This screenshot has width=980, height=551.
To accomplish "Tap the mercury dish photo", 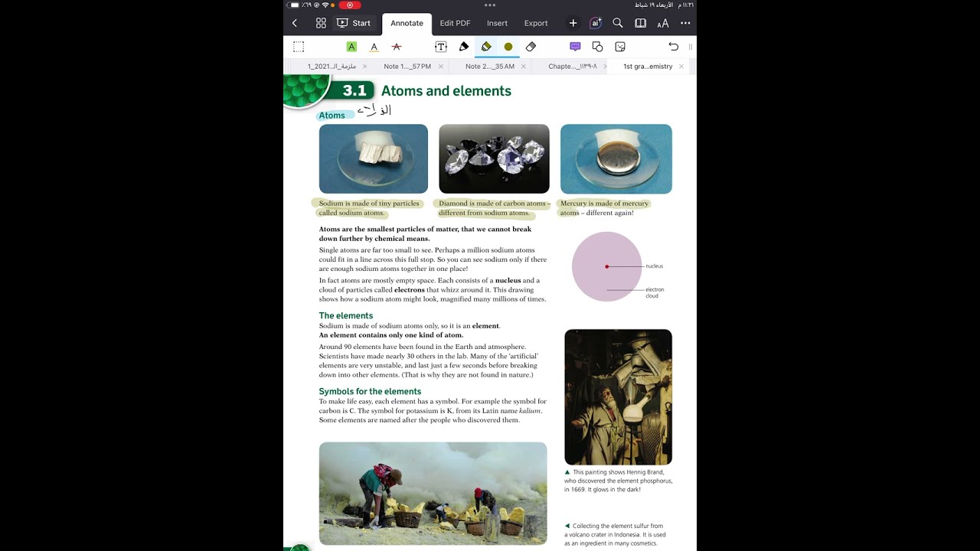I will 616,159.
